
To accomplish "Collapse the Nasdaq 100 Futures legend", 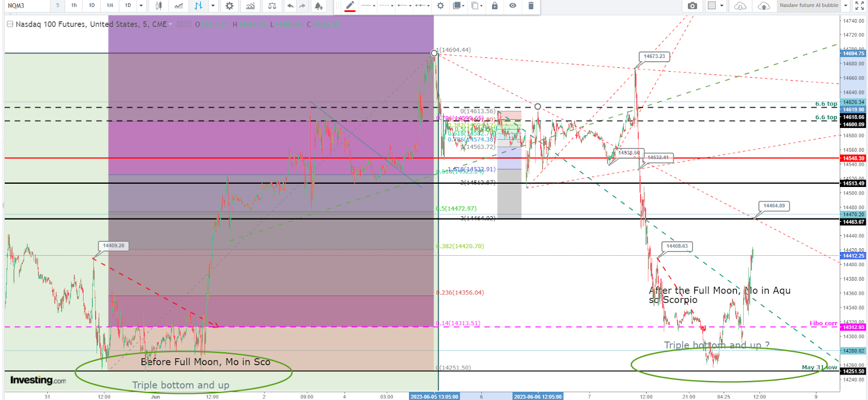I will pos(10,24).
